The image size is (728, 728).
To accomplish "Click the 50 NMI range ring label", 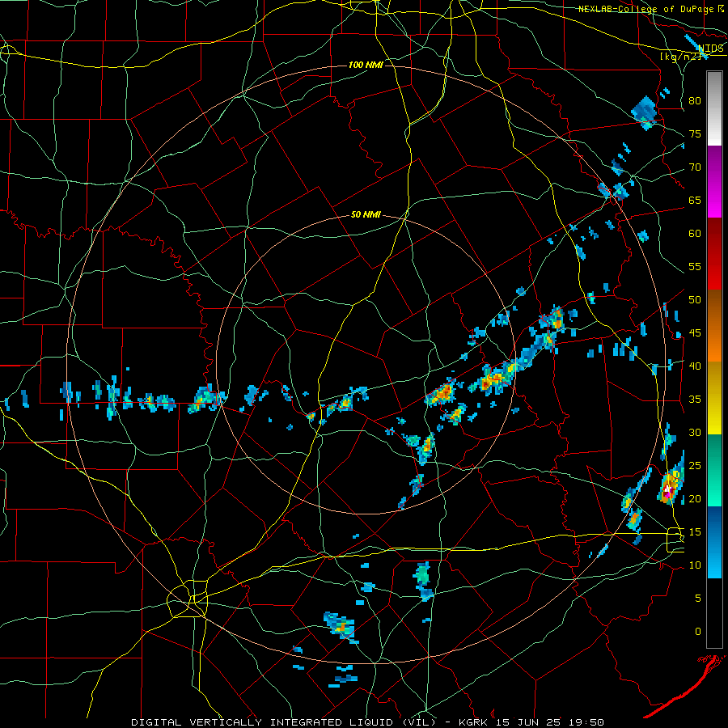I will coord(366,214).
